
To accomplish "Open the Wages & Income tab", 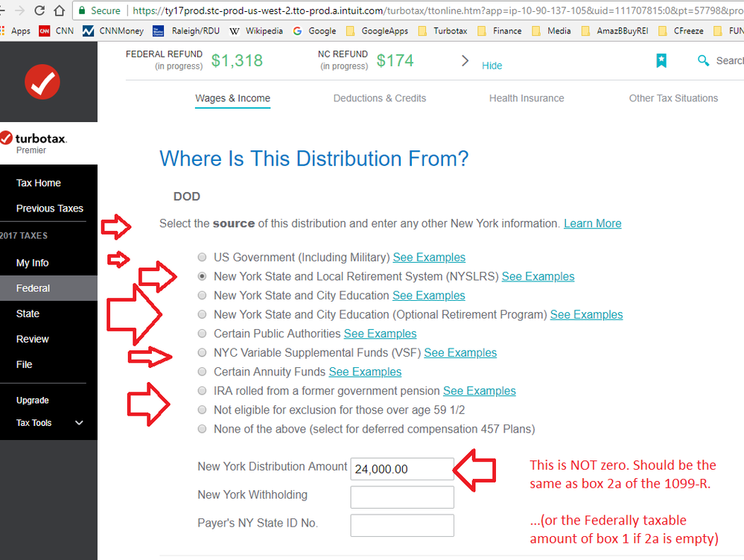I will point(232,98).
